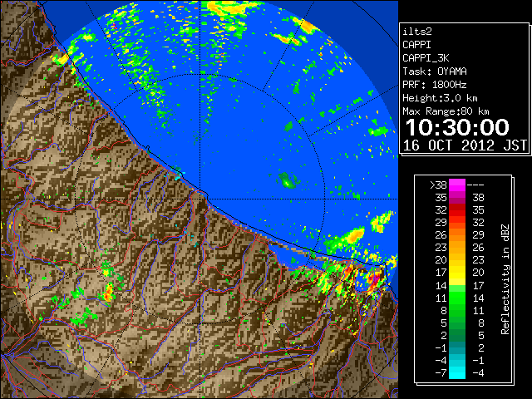Select the 'CAPPI_3K' product line
This screenshot has width=532, height=399.
tap(426, 58)
